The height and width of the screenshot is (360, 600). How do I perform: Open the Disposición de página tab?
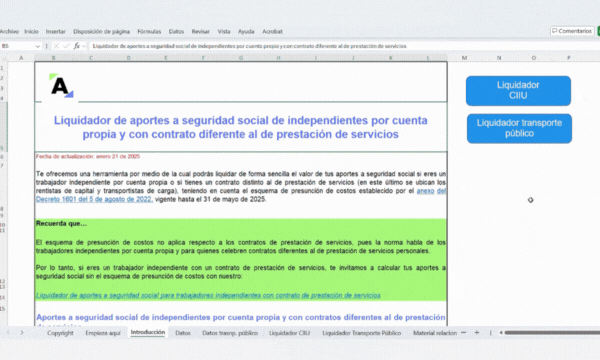click(101, 31)
